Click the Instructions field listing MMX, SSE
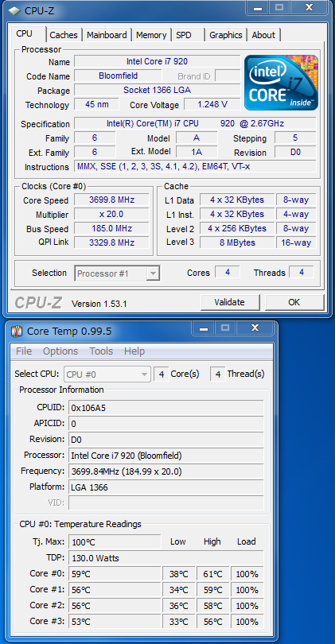Screen dimensions: 335x644 pos(195,166)
